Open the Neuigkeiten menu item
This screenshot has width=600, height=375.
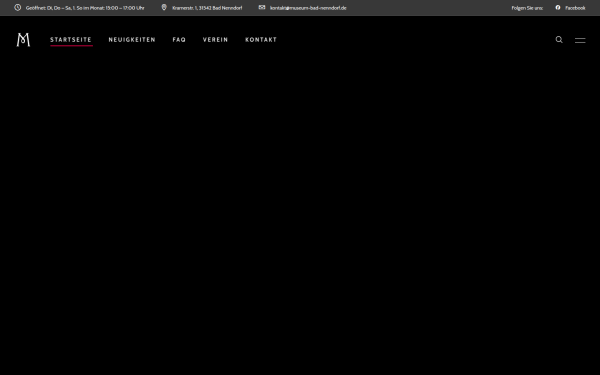[132, 40]
